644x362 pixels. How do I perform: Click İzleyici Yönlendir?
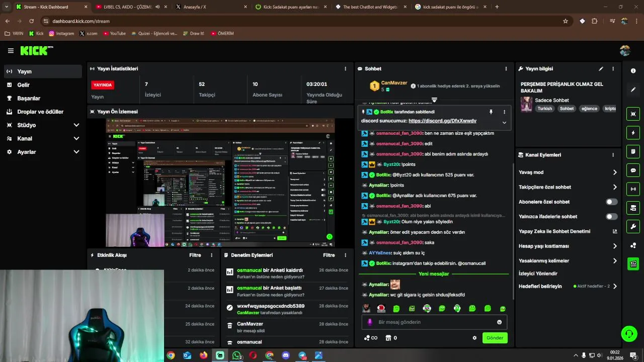coord(538,274)
